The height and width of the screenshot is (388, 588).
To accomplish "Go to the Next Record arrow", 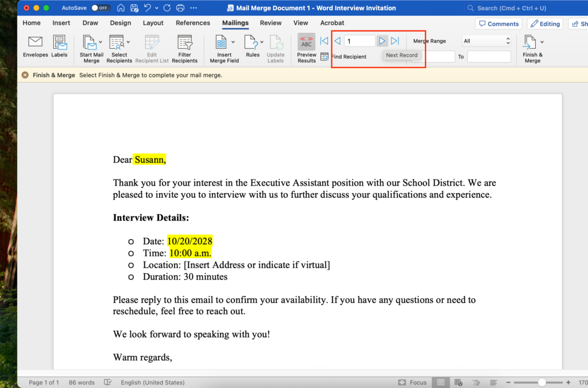I will coord(382,41).
